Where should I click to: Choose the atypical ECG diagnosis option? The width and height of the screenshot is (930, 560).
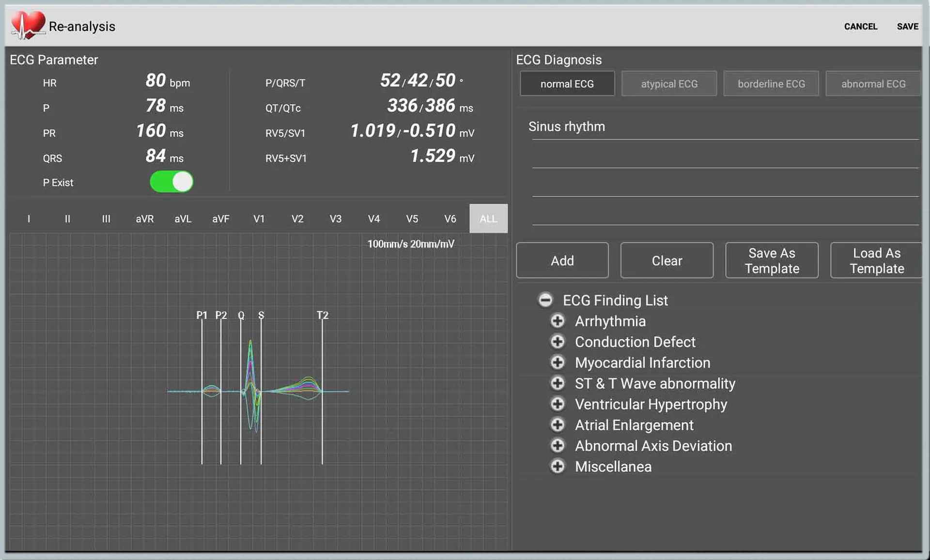point(669,84)
